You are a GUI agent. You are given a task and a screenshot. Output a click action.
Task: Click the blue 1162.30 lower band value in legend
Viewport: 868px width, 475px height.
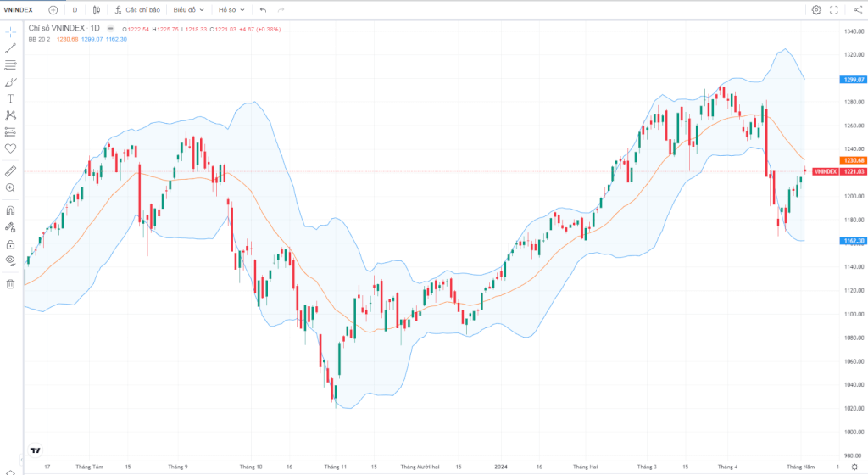click(116, 39)
